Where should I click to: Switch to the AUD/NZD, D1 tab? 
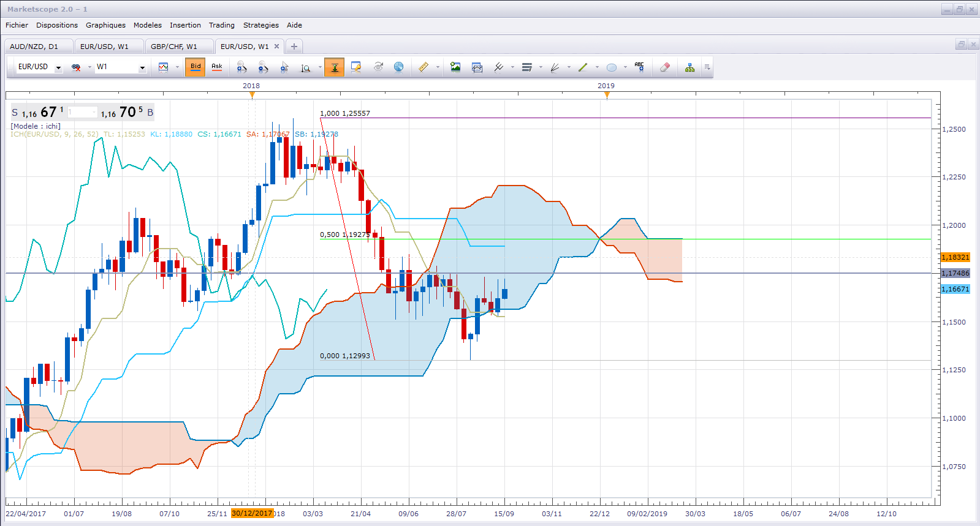pyautogui.click(x=39, y=47)
